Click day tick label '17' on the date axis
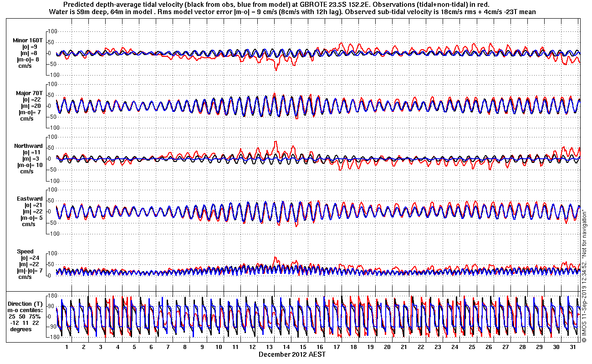 pos(337,347)
